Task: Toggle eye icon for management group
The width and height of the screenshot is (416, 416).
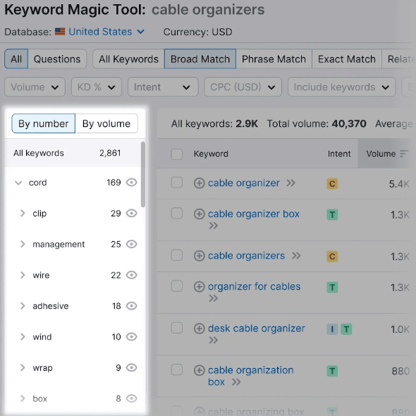Action: click(132, 244)
